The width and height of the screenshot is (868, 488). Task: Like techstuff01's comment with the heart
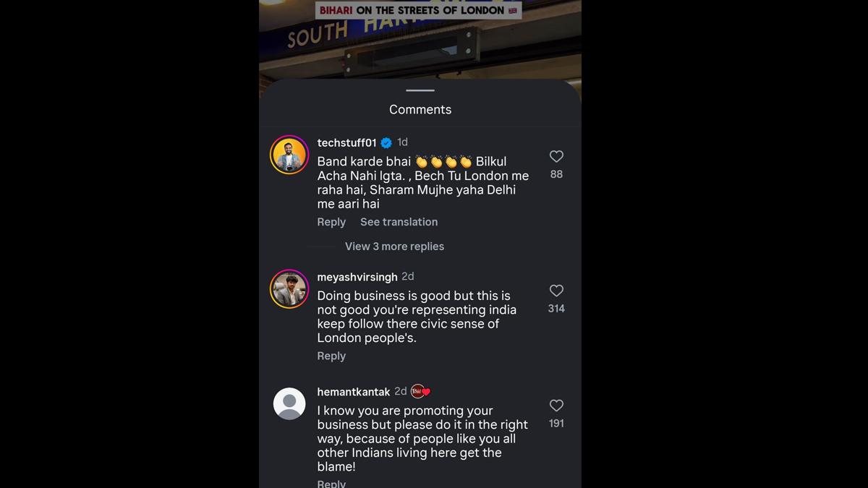(556, 156)
